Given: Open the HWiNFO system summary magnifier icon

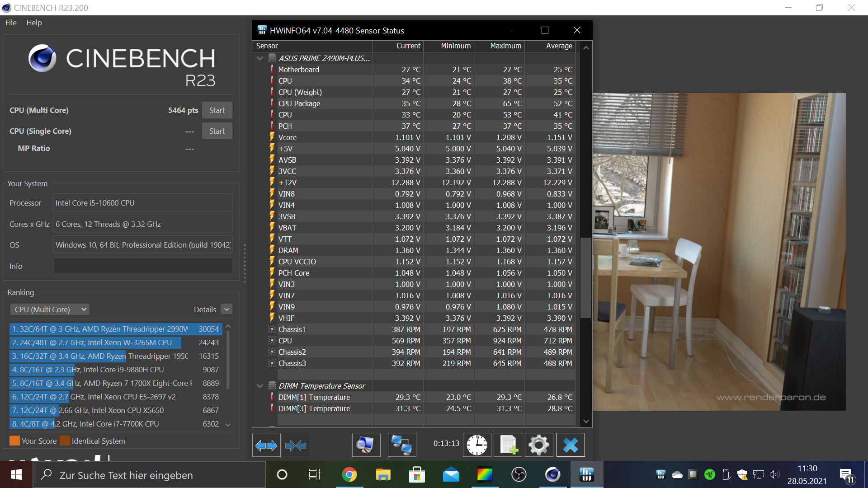Looking at the screenshot, I should click(x=366, y=446).
